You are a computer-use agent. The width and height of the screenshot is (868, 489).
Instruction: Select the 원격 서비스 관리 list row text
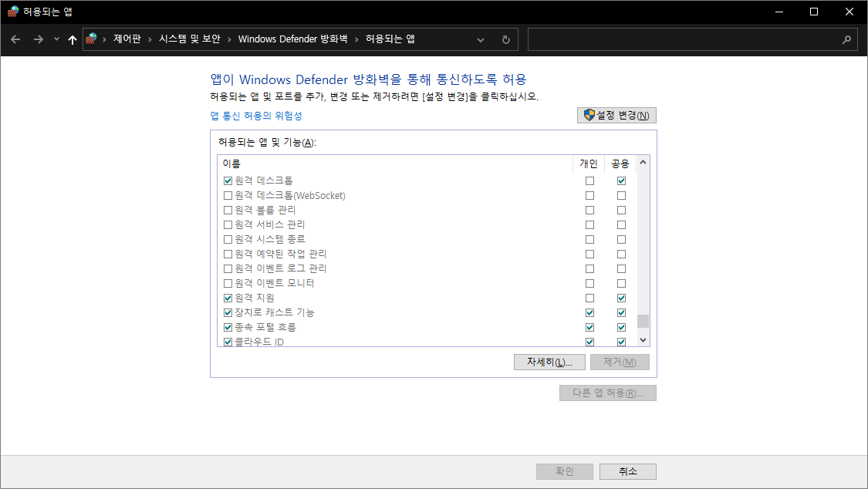(269, 224)
